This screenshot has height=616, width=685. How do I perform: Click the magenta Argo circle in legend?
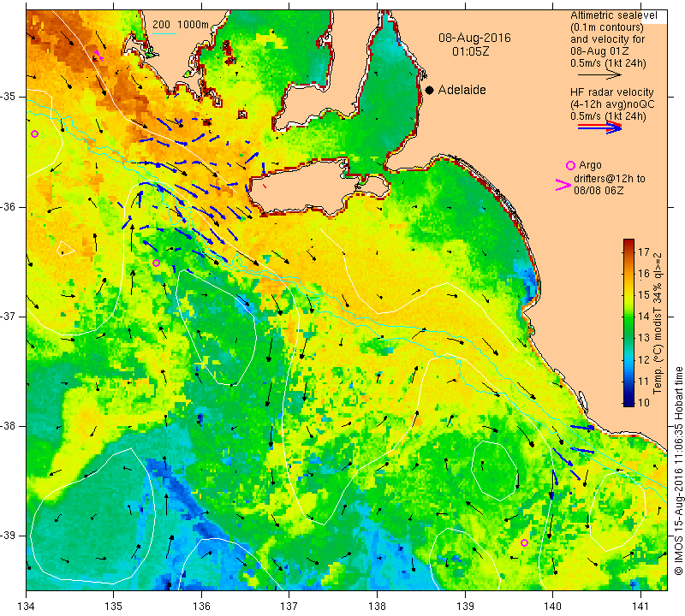pyautogui.click(x=570, y=165)
